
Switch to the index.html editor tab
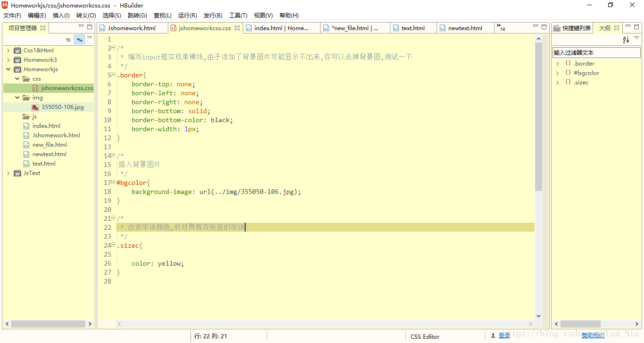(281, 28)
